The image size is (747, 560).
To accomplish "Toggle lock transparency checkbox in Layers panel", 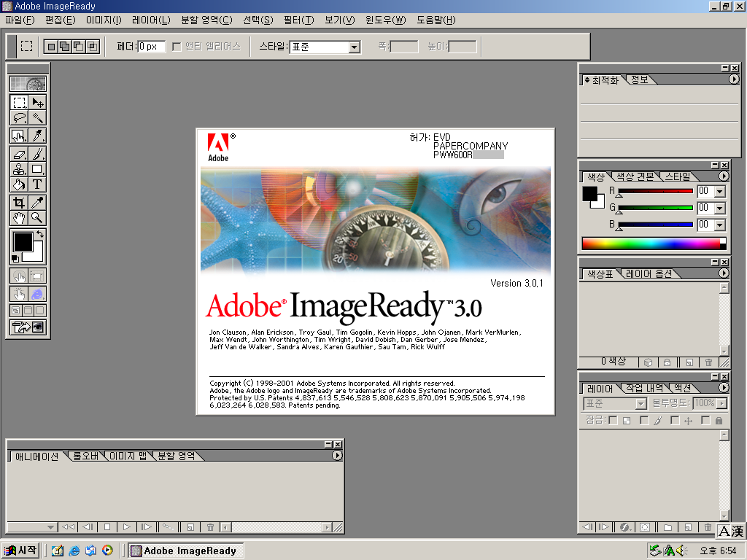I will pos(613,421).
